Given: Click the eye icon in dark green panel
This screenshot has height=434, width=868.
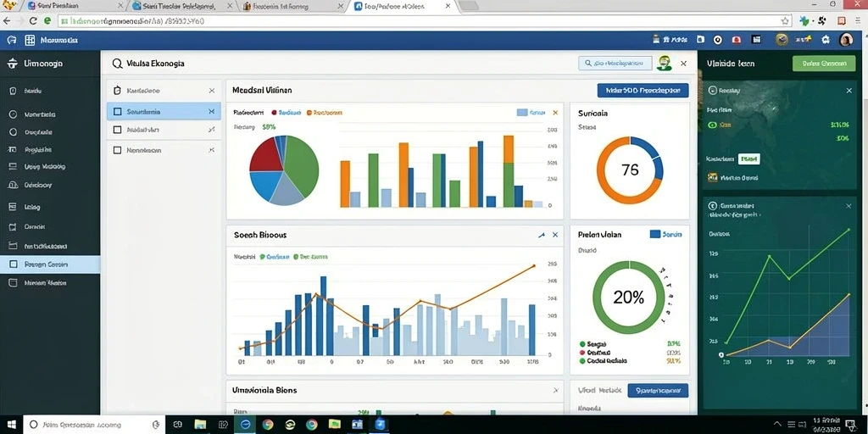Looking at the screenshot, I should [x=712, y=125].
